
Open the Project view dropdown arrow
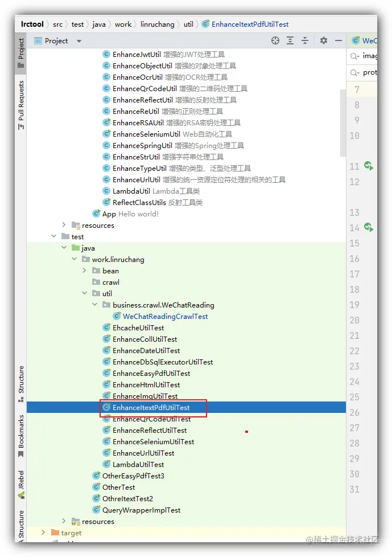[x=79, y=41]
